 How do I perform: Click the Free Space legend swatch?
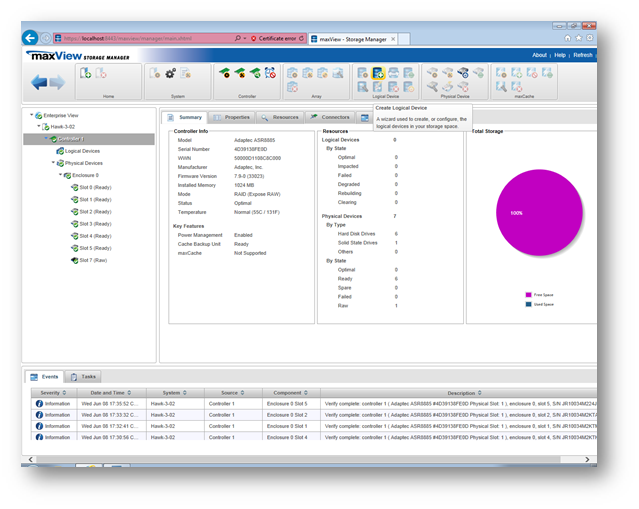pos(529,295)
